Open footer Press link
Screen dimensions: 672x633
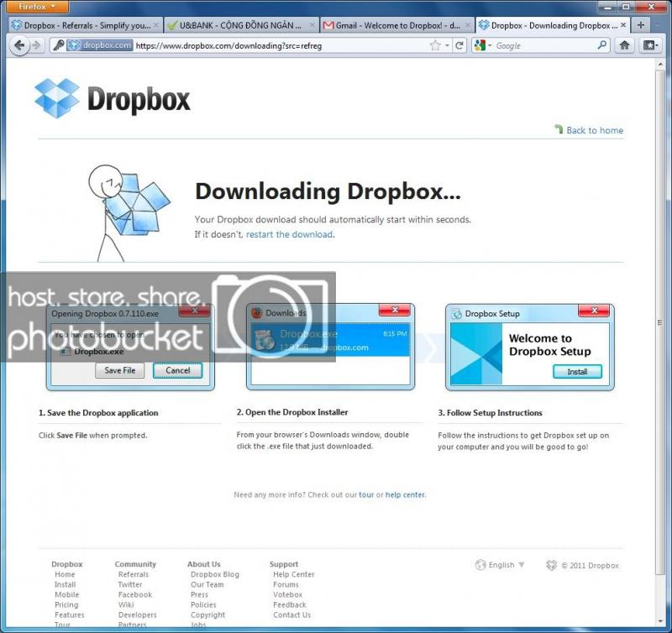coord(199,594)
